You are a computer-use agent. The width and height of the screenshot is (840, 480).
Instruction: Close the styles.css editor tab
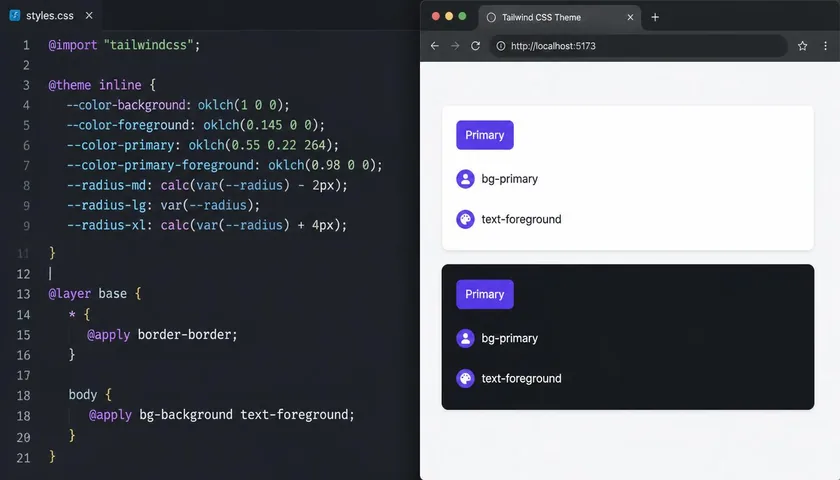(x=89, y=16)
